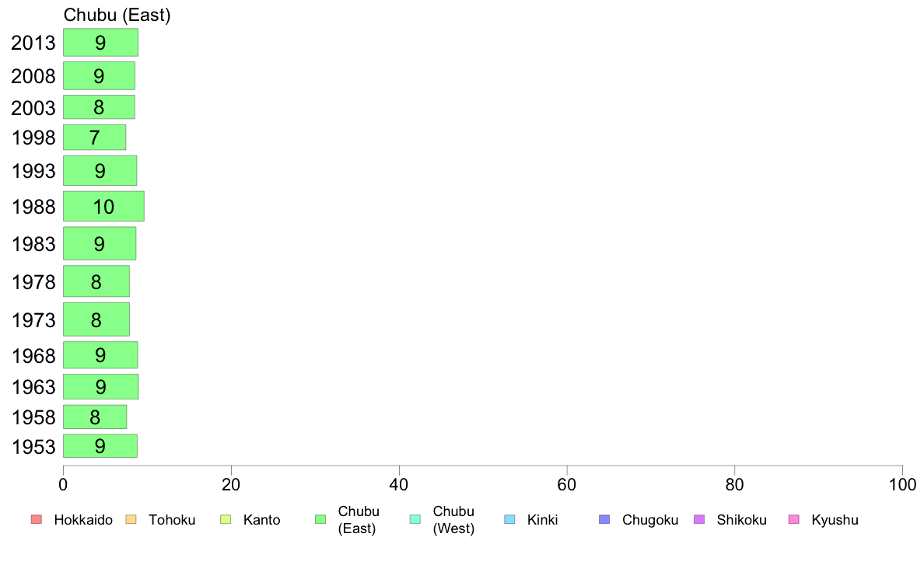Image resolution: width=924 pixels, height=572 pixels.
Task: Click the Kanto legend color swatch
Action: coord(225,520)
